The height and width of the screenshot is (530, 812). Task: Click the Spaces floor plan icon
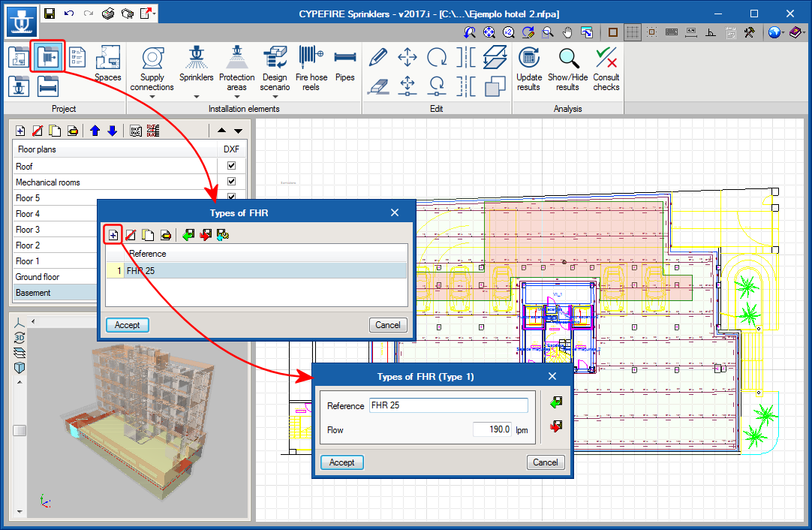pos(107,59)
